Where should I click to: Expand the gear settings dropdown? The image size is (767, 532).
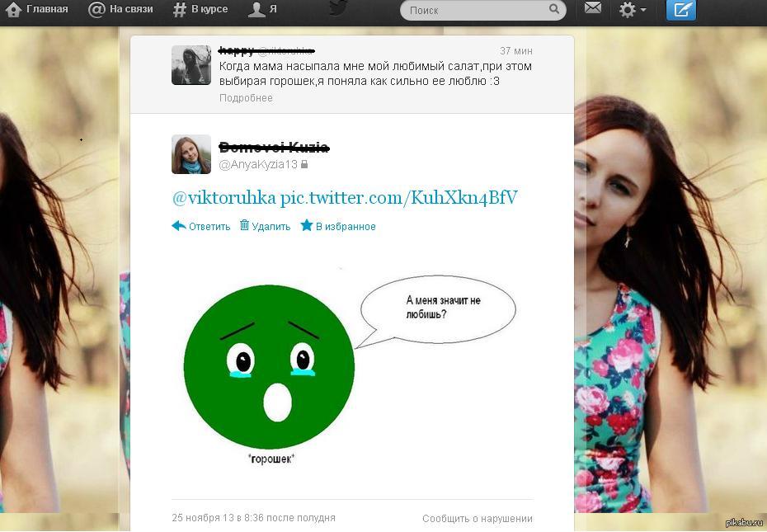coord(633,10)
